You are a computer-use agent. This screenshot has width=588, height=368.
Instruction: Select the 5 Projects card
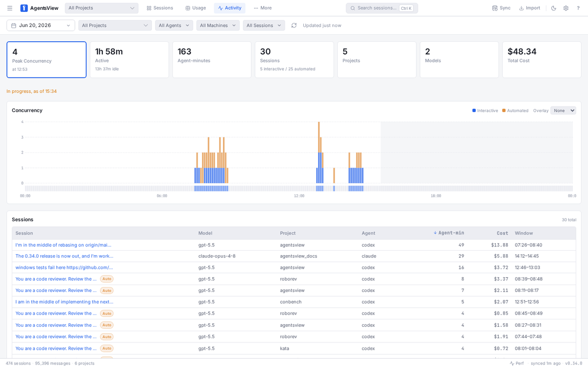(x=377, y=59)
